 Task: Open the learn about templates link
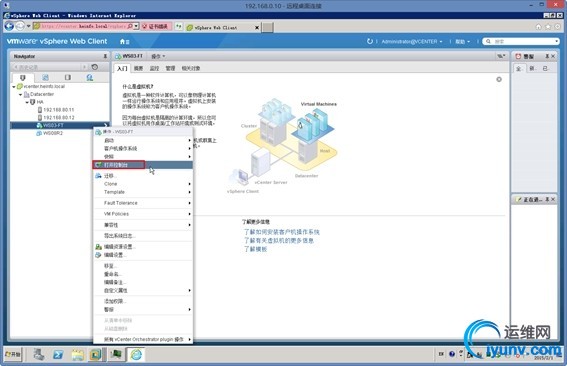pyautogui.click(x=255, y=249)
